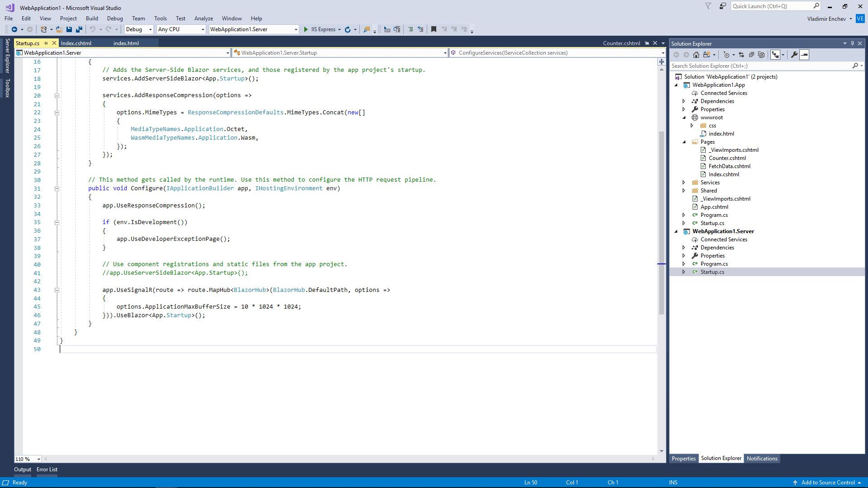Save the current file with the Save icon
The height and width of the screenshot is (488, 868).
(x=69, y=29)
